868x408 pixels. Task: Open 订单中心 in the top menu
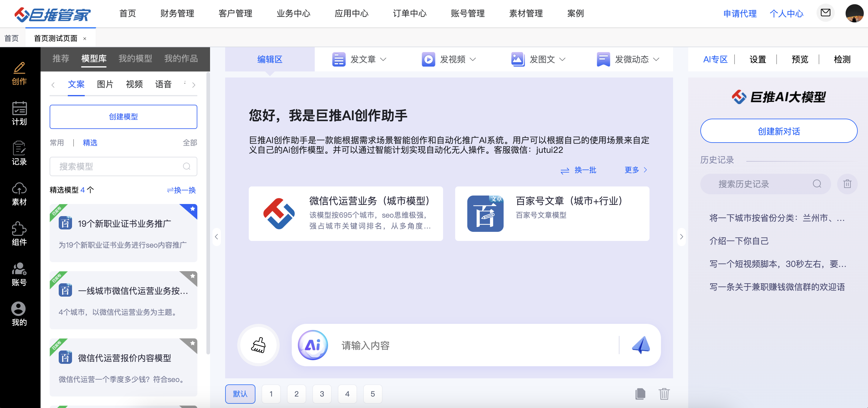[x=410, y=14]
